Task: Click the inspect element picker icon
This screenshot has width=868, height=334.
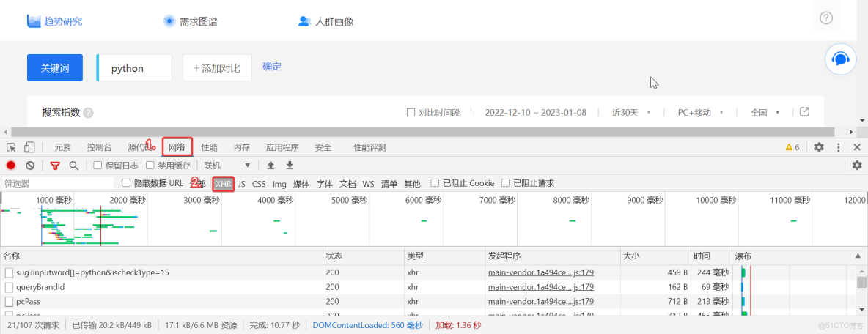Action: pos(11,147)
